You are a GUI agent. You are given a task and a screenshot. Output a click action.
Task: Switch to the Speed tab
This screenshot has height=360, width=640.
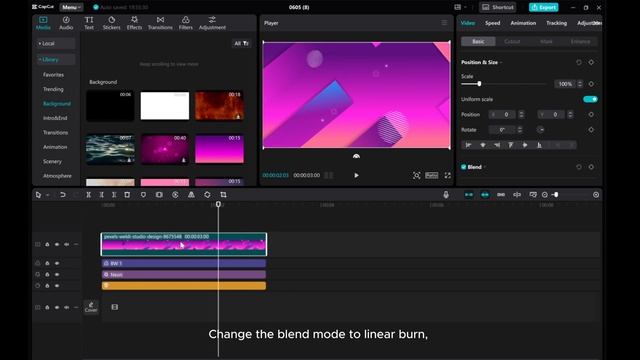click(x=492, y=23)
